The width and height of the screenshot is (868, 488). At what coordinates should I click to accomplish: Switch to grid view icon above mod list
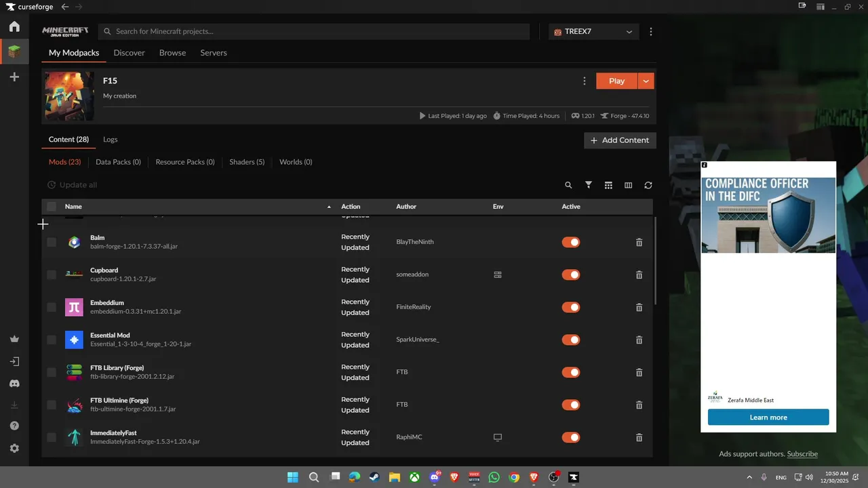point(608,185)
